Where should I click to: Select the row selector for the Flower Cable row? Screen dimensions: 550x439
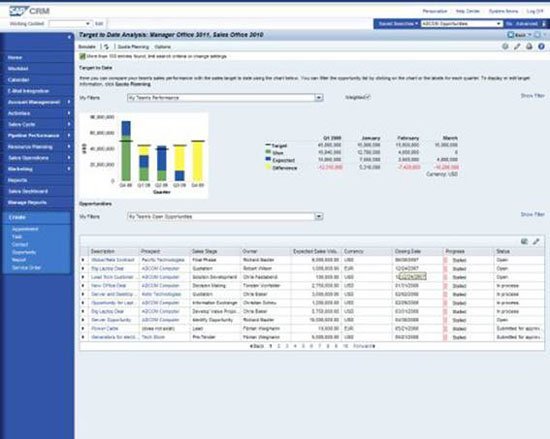click(x=83, y=329)
